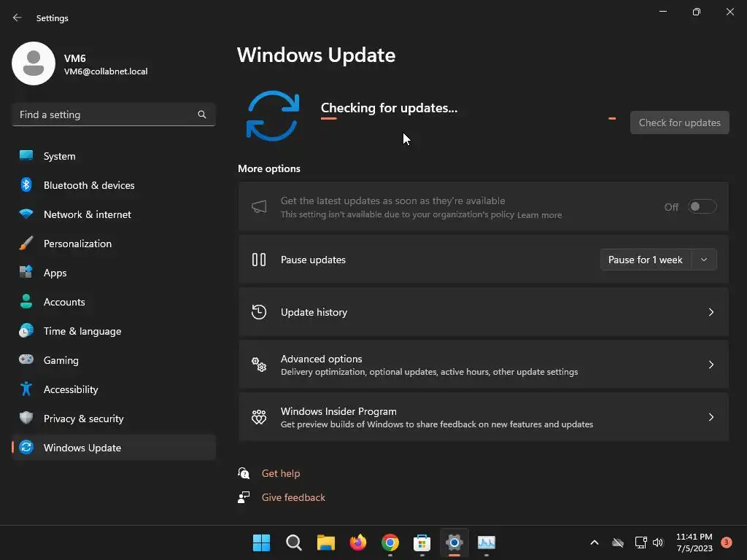Click the Update history clock icon
The width and height of the screenshot is (747, 560).
pos(259,312)
